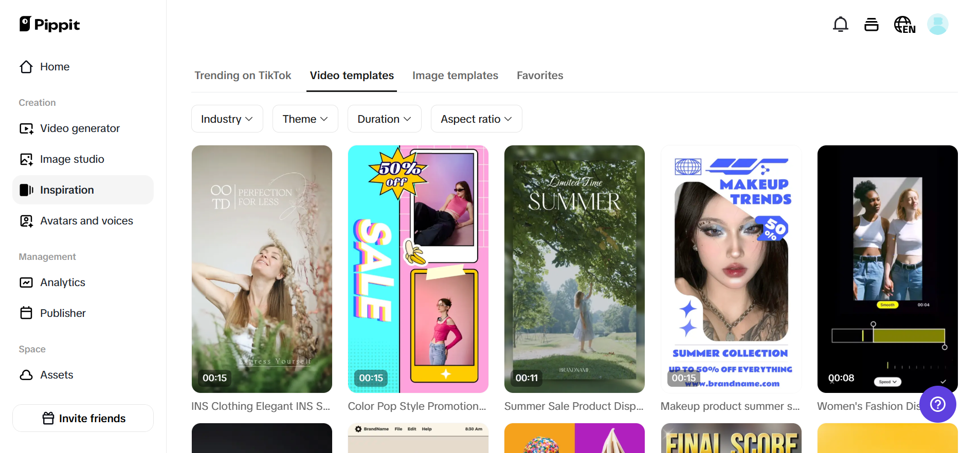Viewport: 980px width, 453px height.
Task: Click the 'INS Clothing Elegant INS S...' title
Action: point(261,406)
